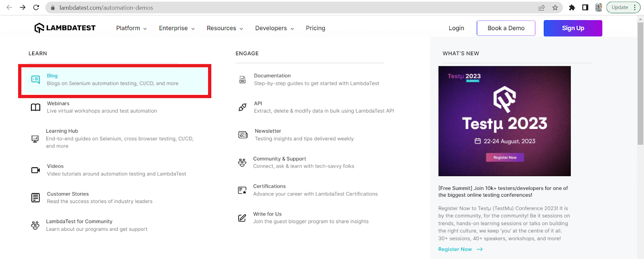Click the Book a Demo button
This screenshot has height=259, width=644.
pos(506,28)
